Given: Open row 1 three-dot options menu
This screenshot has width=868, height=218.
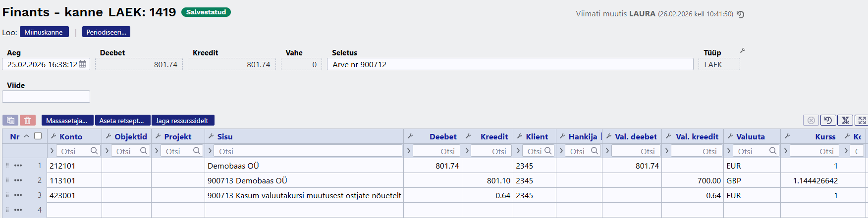Looking at the screenshot, I should click(x=18, y=166).
